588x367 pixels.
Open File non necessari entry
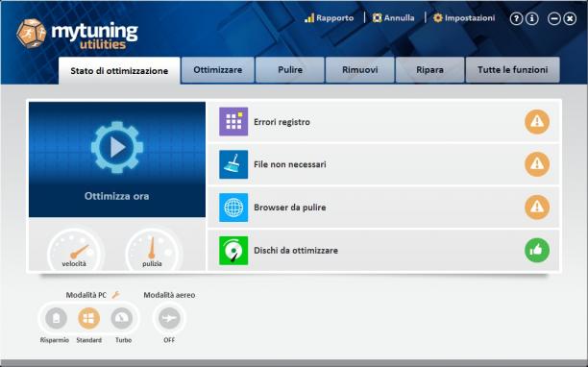383,164
